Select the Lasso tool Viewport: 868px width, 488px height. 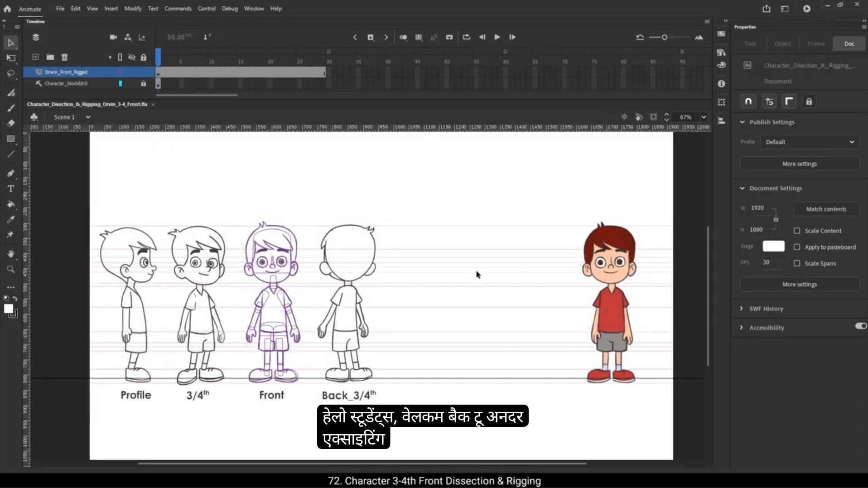pyautogui.click(x=11, y=73)
